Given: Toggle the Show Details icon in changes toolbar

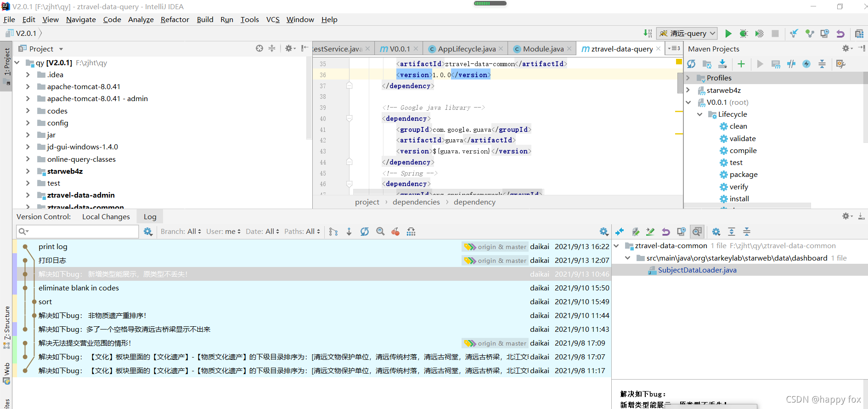Looking at the screenshot, I should click(x=697, y=232).
